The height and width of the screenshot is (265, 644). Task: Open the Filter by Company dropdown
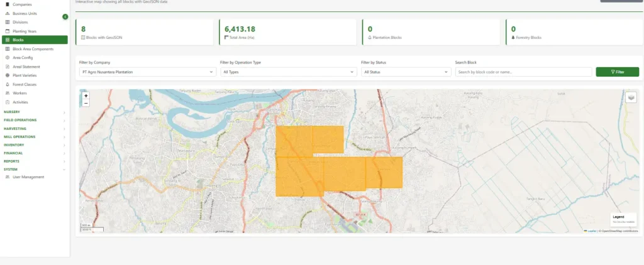pyautogui.click(x=148, y=72)
